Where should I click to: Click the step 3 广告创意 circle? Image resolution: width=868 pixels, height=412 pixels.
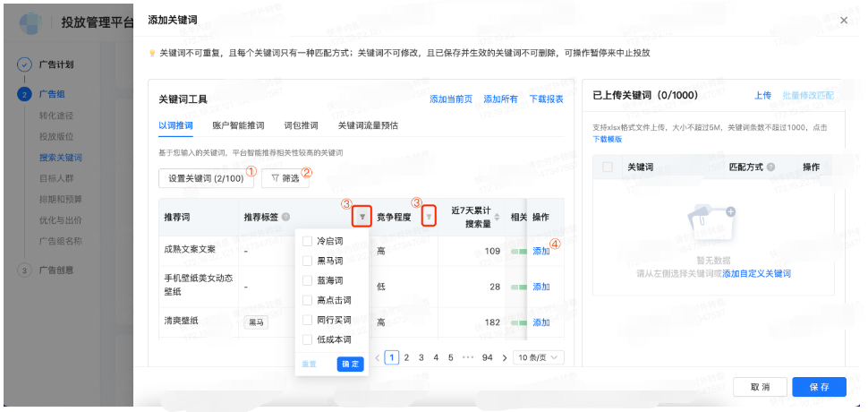tap(24, 270)
